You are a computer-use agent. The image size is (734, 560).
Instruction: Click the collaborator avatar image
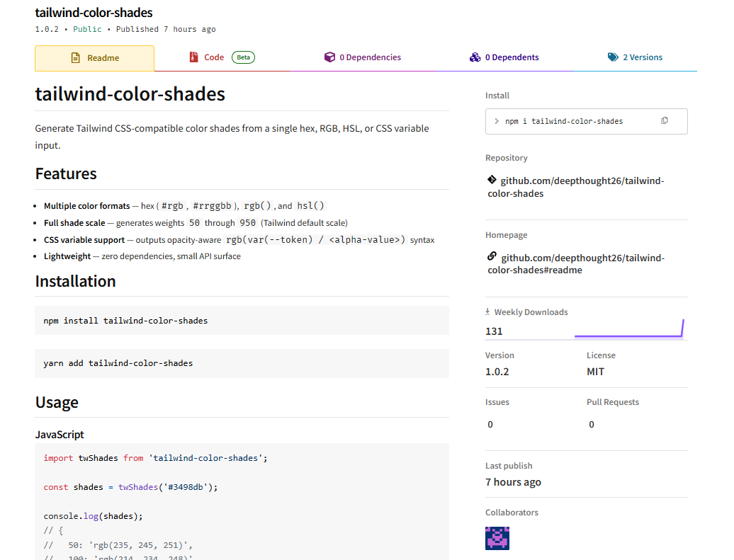coord(497,538)
